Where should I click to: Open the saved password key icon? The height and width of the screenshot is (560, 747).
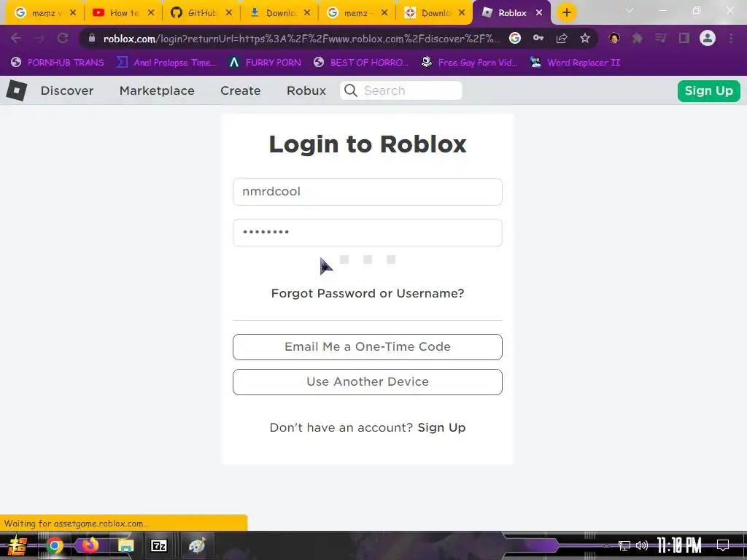[x=538, y=38]
